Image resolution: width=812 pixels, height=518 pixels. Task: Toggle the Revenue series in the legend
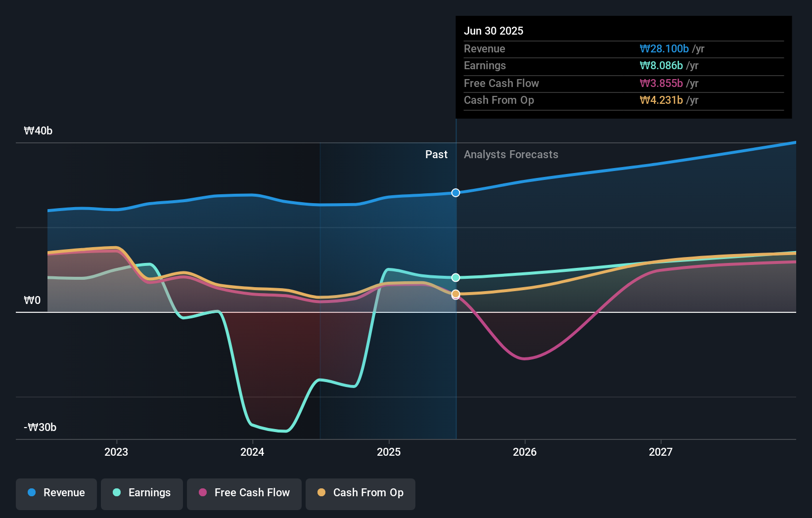pyautogui.click(x=56, y=493)
